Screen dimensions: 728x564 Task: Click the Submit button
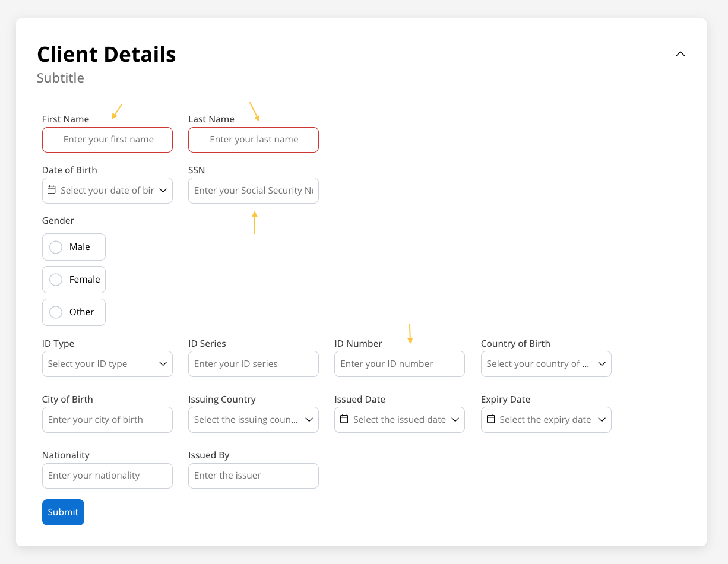(x=63, y=512)
